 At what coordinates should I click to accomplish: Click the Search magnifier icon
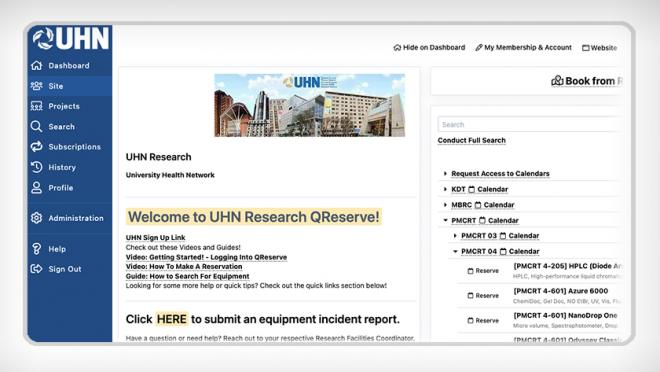tap(37, 126)
